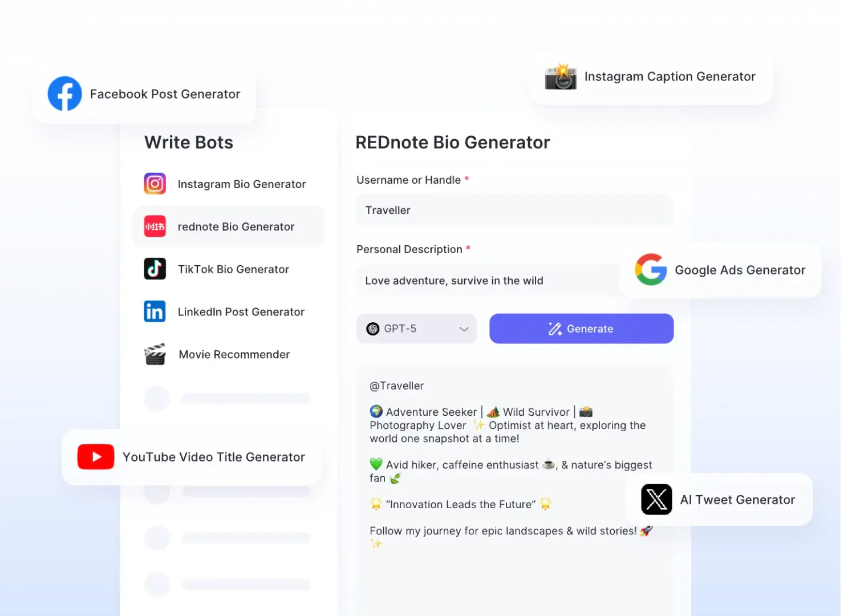Click the red rednote app icon
The image size is (860, 616).
coord(155,226)
